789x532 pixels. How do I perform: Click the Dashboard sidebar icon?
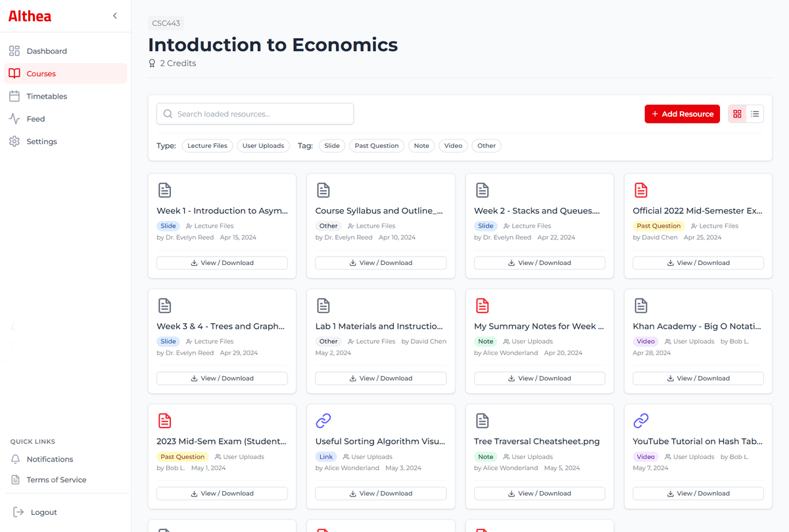tap(14, 51)
